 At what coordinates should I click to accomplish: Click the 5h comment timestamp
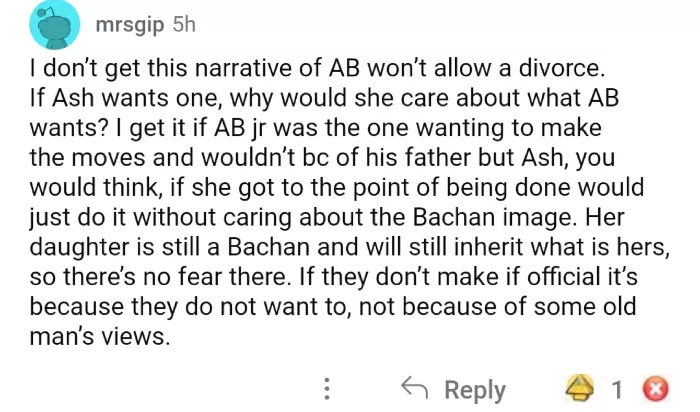coord(185,24)
